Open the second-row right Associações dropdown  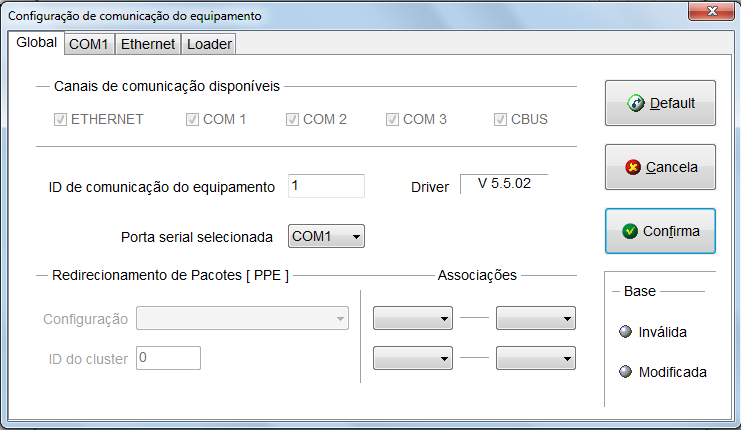535,358
